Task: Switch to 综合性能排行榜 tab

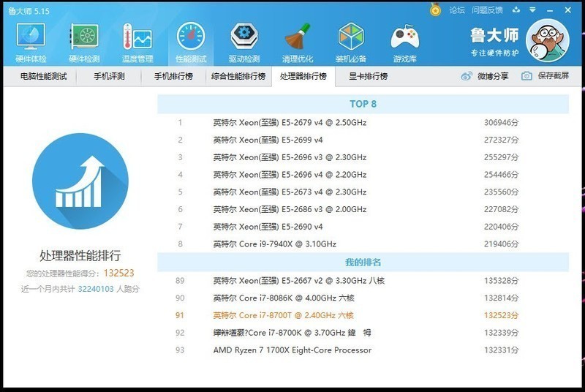Action: (x=238, y=76)
